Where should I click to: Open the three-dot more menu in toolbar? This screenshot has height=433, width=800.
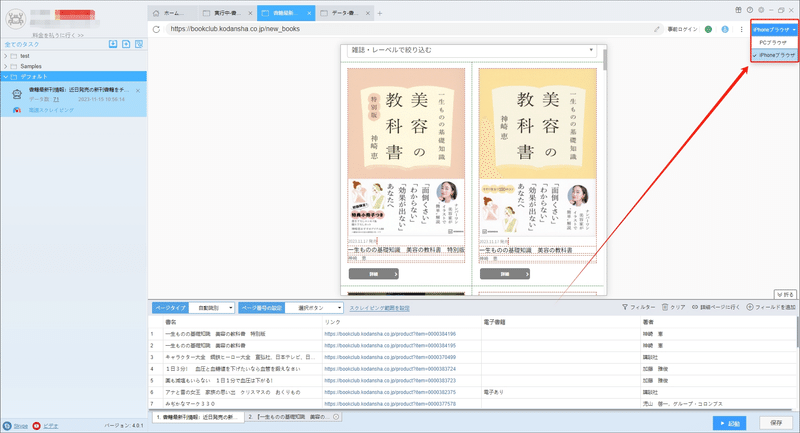pyautogui.click(x=741, y=29)
